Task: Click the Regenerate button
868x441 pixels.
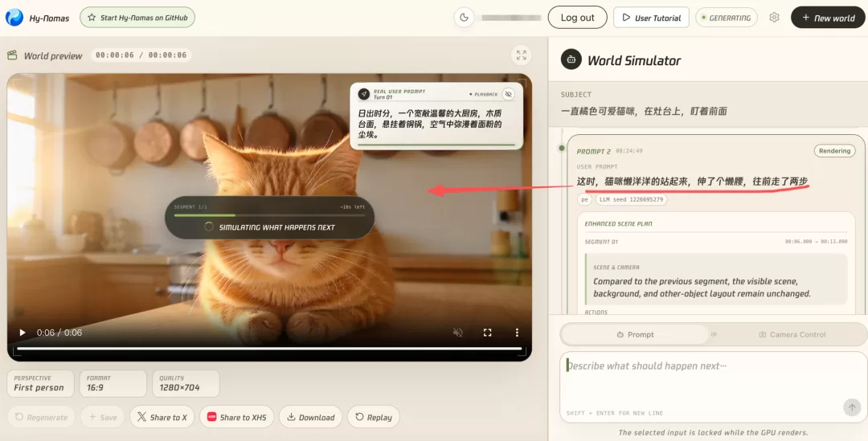Action: (x=41, y=417)
